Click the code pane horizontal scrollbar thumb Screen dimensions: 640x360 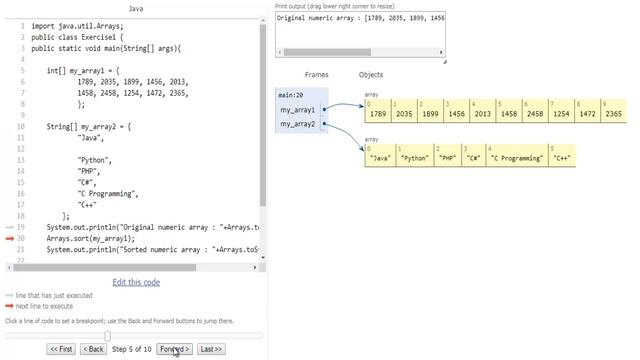click(104, 268)
